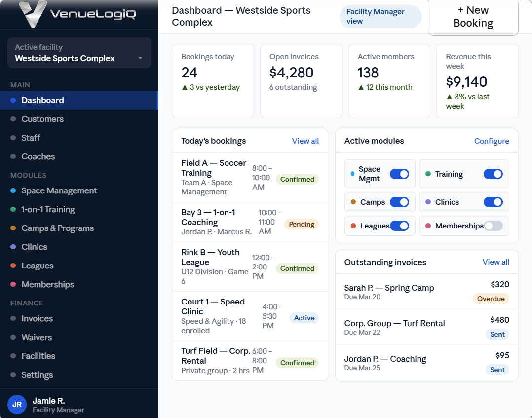Open View all for Today's bookings
The image size is (532, 418).
(305, 141)
